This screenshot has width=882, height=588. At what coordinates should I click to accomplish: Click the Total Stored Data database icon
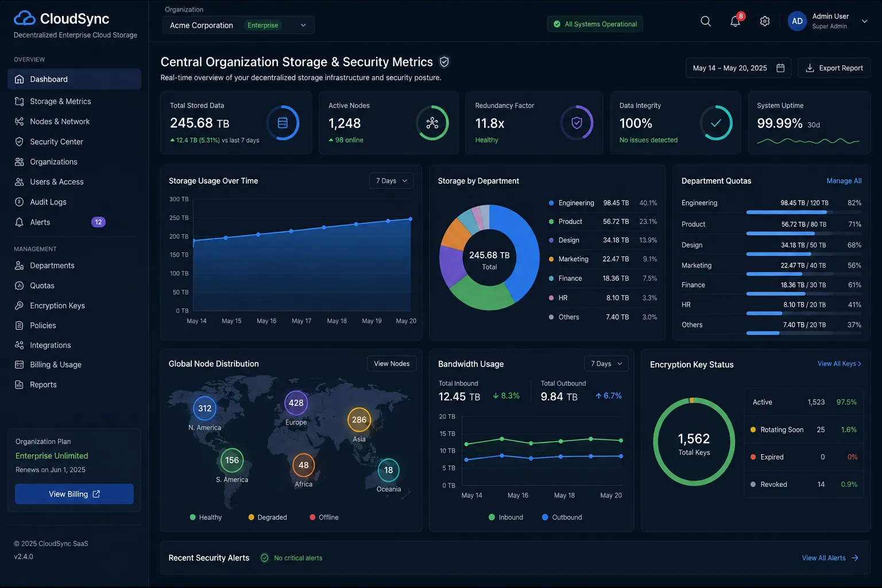point(283,123)
